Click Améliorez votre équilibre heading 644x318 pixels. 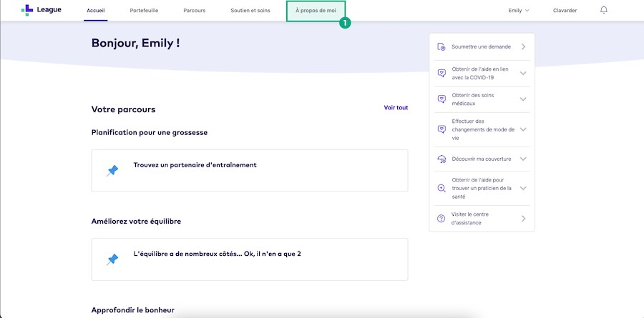tap(137, 222)
